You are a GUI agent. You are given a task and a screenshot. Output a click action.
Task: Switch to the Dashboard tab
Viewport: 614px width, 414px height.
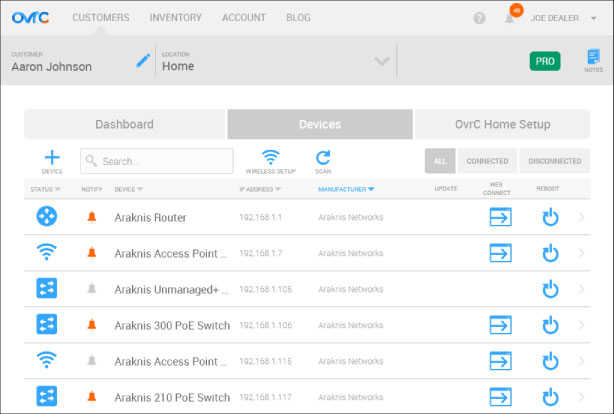125,124
